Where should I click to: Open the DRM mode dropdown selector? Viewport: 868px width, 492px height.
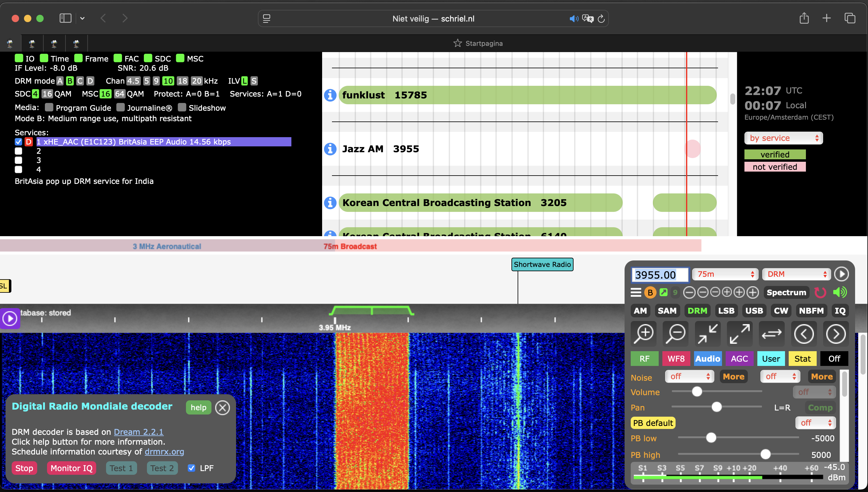point(796,274)
